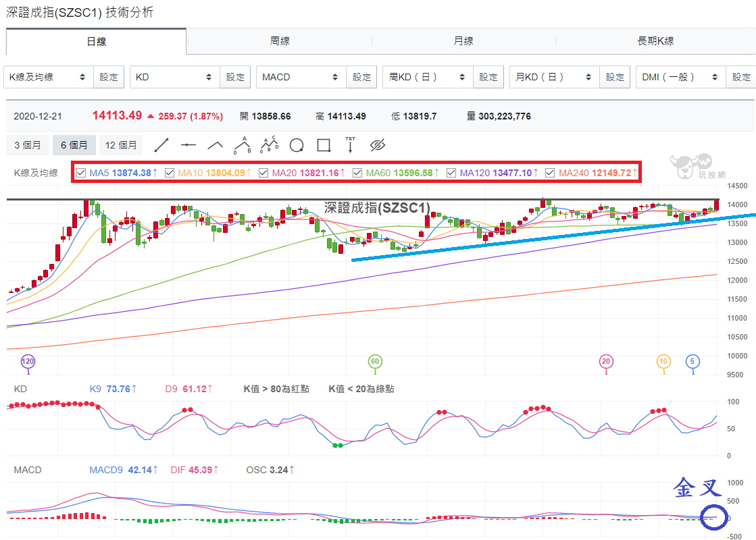
Task: Select the angle line drawing tool
Action: click(215, 145)
